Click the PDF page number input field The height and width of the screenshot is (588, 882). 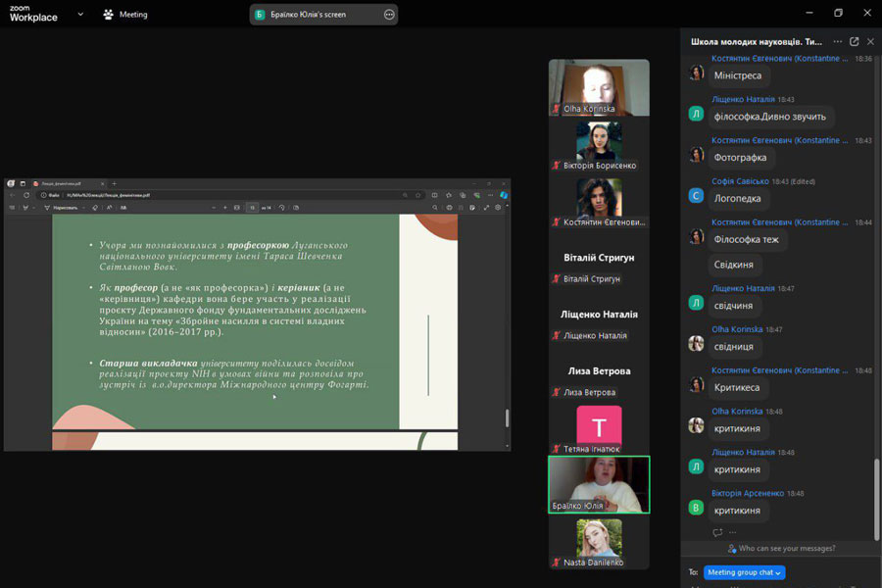252,208
